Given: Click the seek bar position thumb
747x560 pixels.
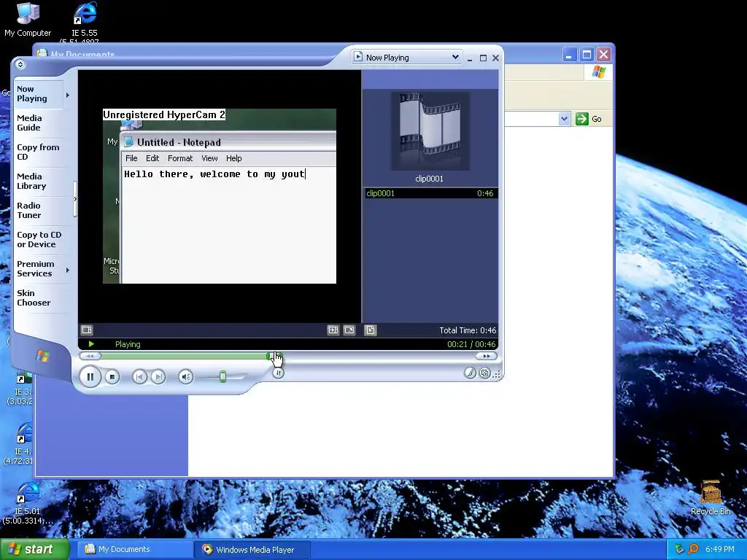Looking at the screenshot, I should pos(274,356).
